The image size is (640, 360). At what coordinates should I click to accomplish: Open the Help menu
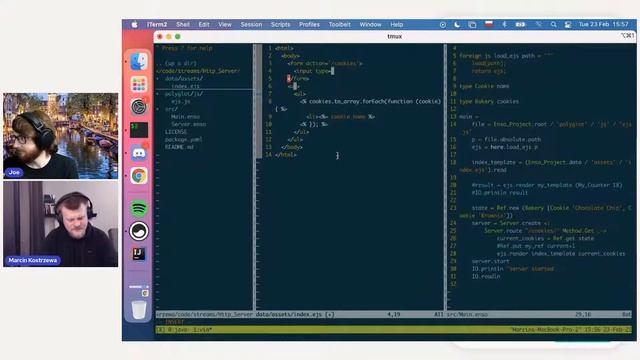(x=396, y=24)
